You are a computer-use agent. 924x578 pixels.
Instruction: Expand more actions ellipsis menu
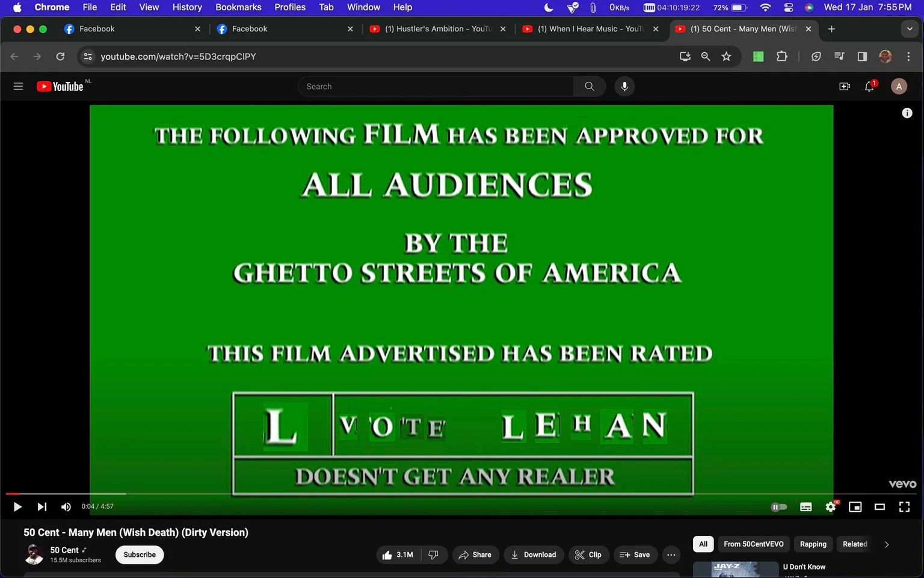tap(671, 555)
